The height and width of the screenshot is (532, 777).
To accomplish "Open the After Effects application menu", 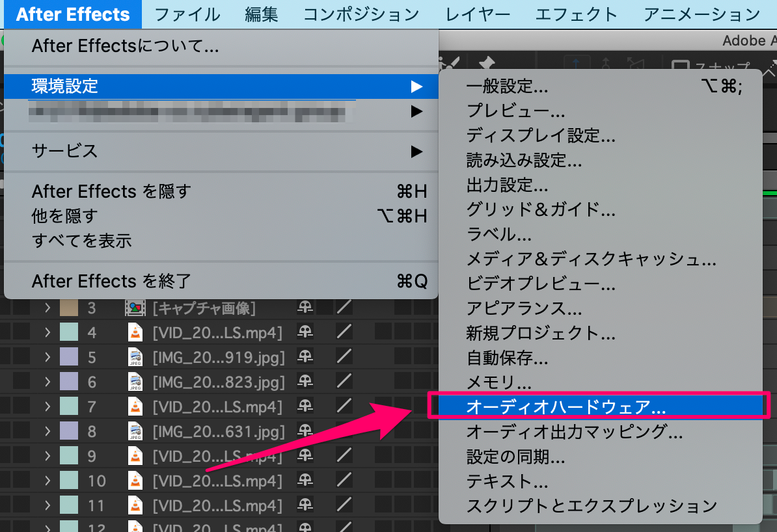I will tap(73, 14).
